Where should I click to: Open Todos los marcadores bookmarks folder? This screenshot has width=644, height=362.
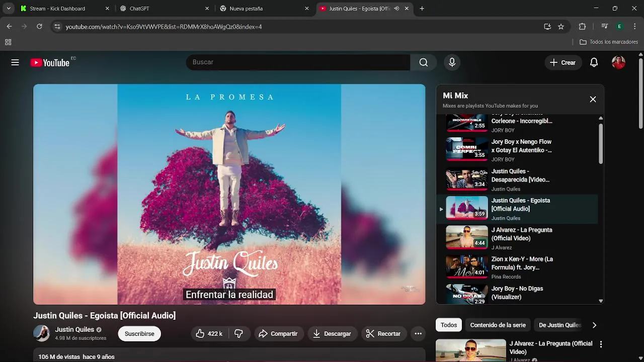(x=609, y=42)
